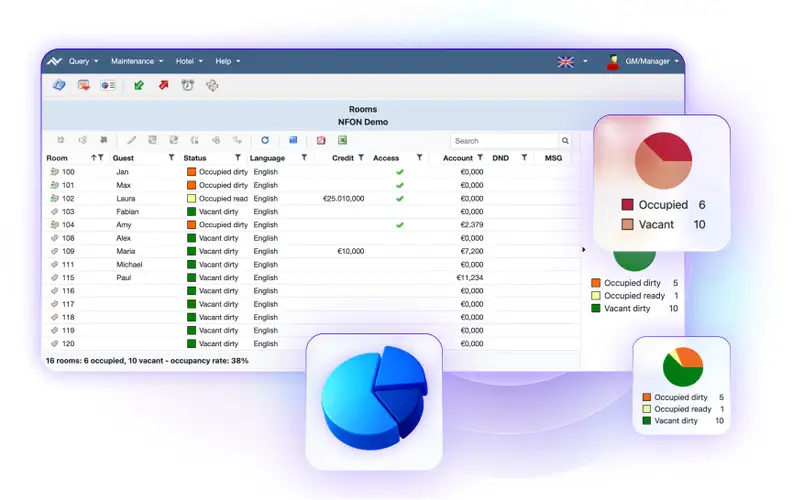Click the refresh icon in grid toolbar
Image resolution: width=793 pixels, height=500 pixels.
click(265, 141)
